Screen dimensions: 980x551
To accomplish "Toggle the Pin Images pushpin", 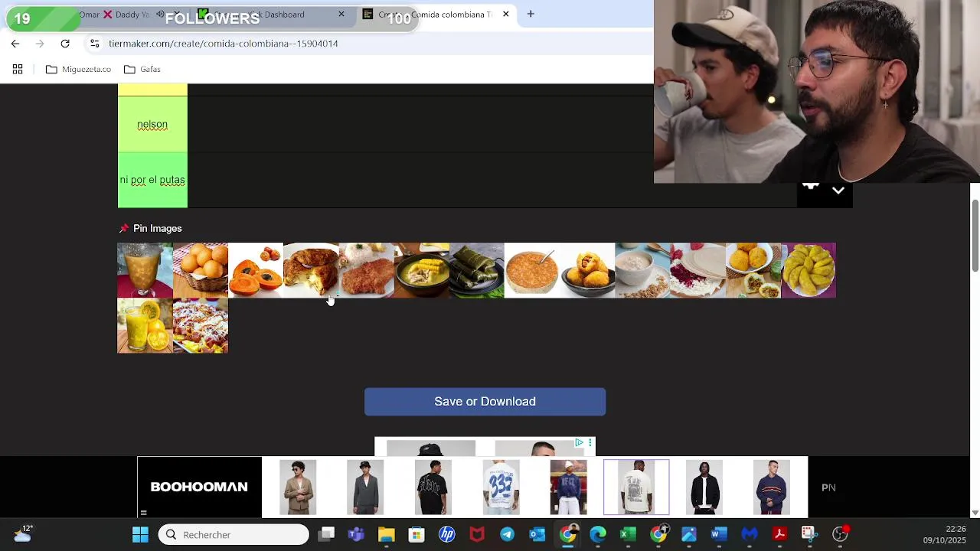I will pyautogui.click(x=124, y=228).
